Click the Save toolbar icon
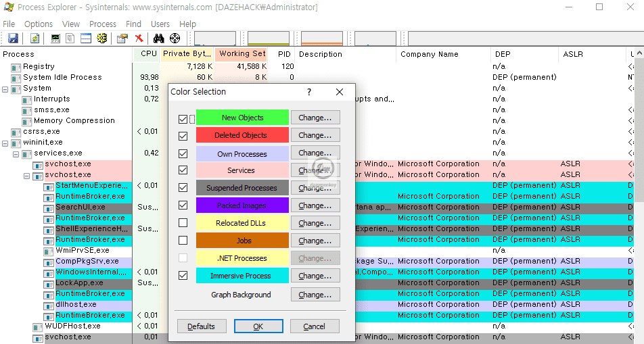 pyautogui.click(x=13, y=38)
